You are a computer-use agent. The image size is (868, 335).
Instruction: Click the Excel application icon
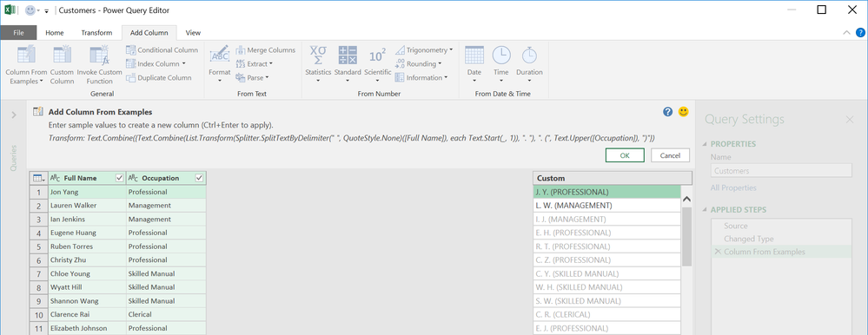(x=10, y=10)
